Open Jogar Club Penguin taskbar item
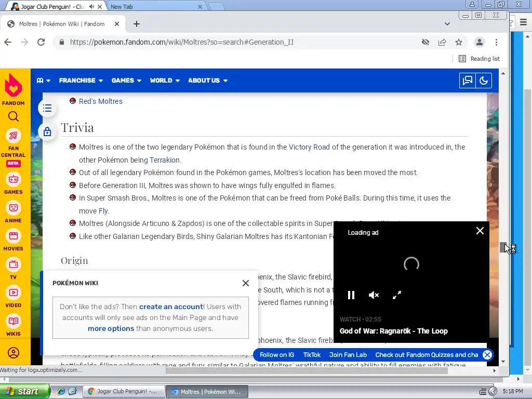The height and width of the screenshot is (399, 532). tap(124, 392)
